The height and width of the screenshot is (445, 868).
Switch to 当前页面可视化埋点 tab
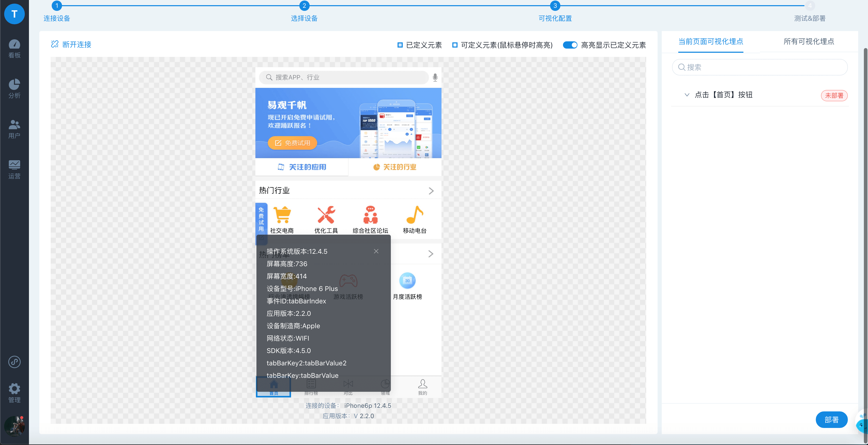click(x=711, y=41)
